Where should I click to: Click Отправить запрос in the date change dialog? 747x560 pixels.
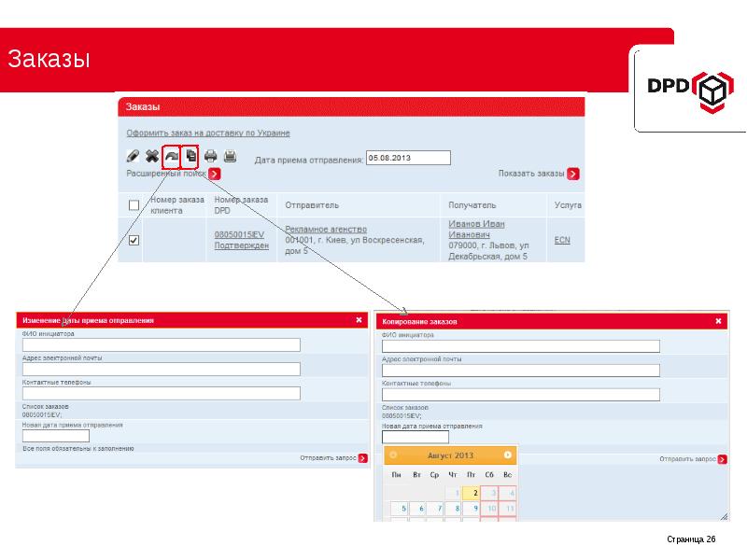[x=328, y=458]
